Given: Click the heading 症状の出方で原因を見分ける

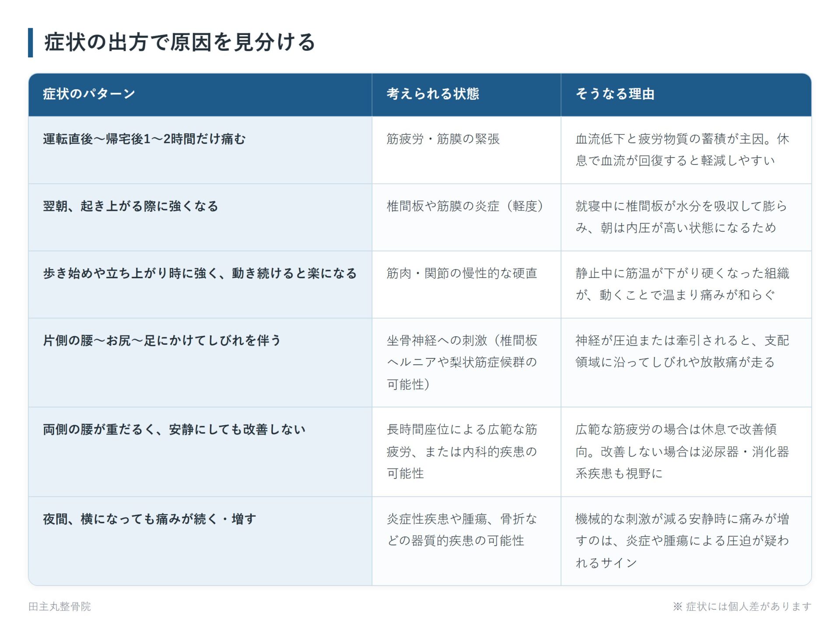Looking at the screenshot, I should tap(179, 42).
